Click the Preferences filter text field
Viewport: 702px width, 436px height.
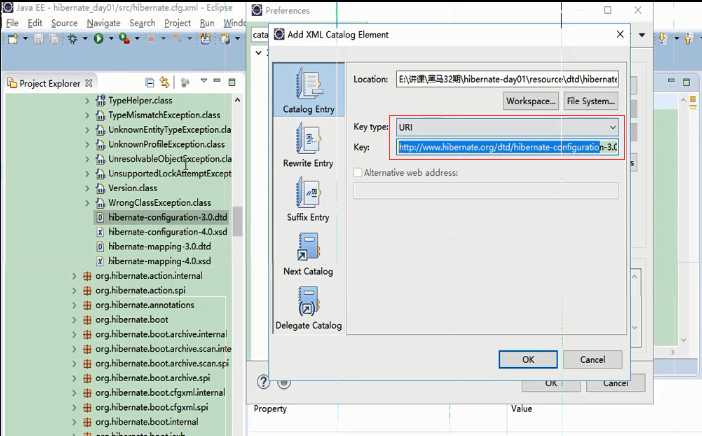260,35
